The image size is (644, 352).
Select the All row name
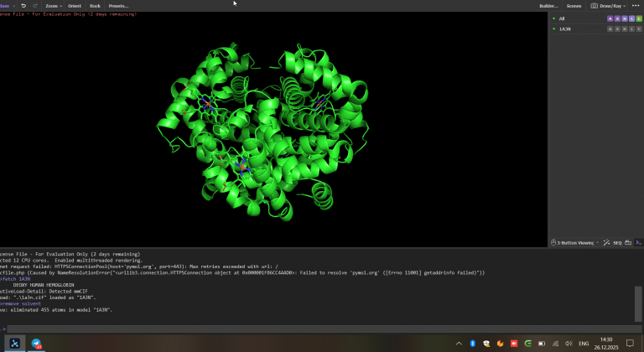(x=562, y=18)
